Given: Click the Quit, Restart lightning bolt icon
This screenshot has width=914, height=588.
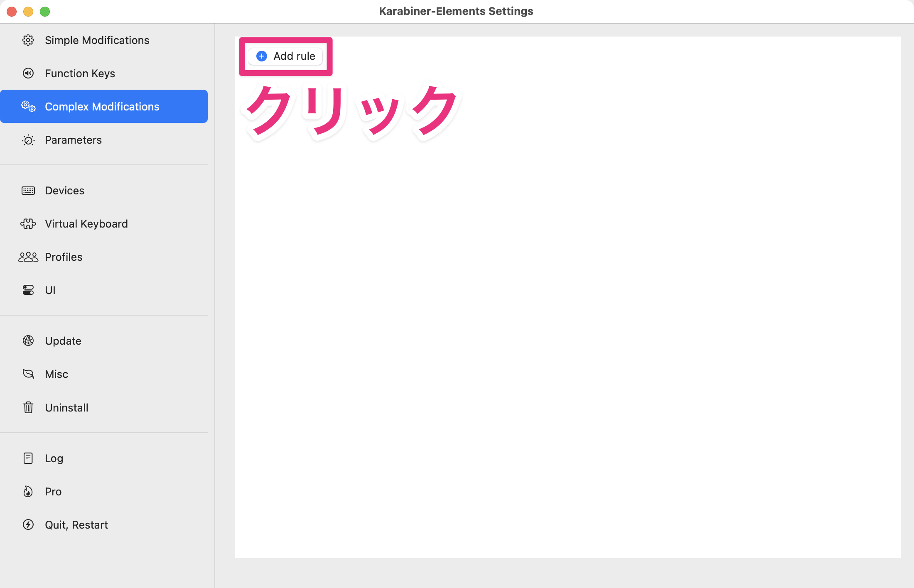Looking at the screenshot, I should click(28, 524).
